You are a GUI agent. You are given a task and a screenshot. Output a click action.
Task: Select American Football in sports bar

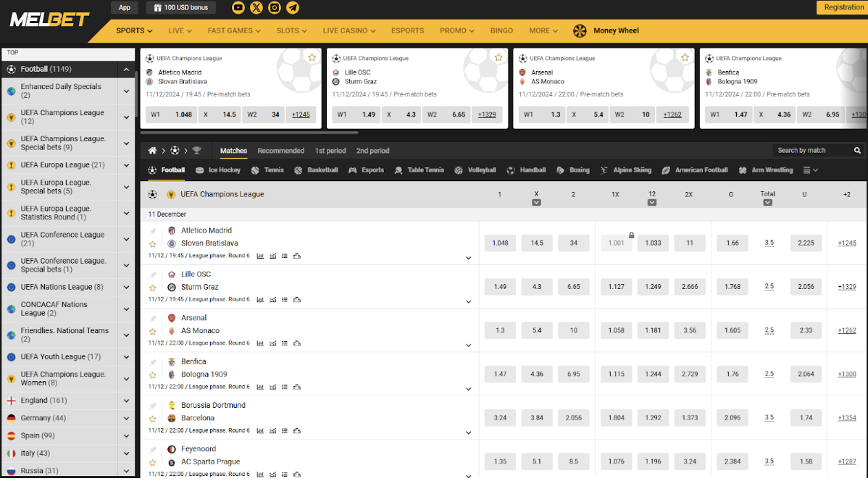(x=695, y=170)
